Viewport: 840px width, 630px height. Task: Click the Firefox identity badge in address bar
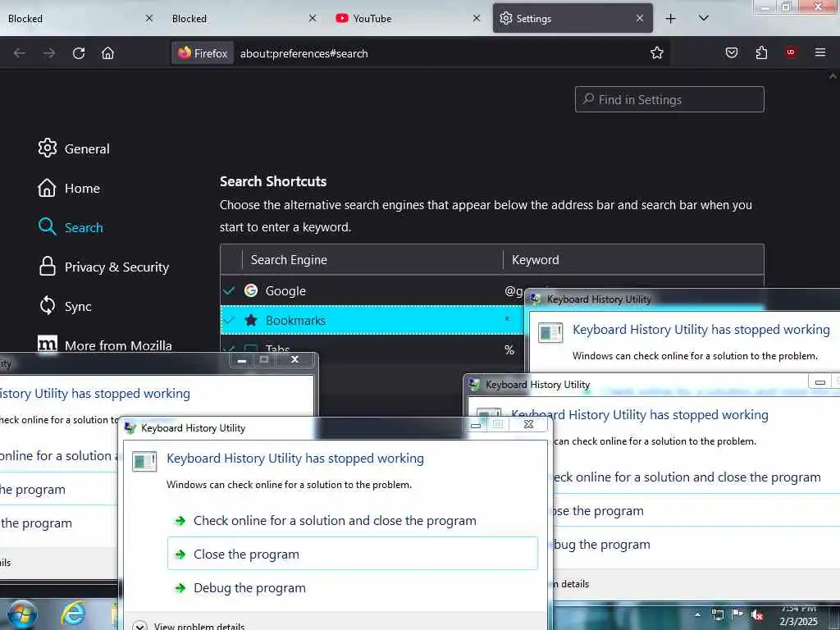coord(203,53)
